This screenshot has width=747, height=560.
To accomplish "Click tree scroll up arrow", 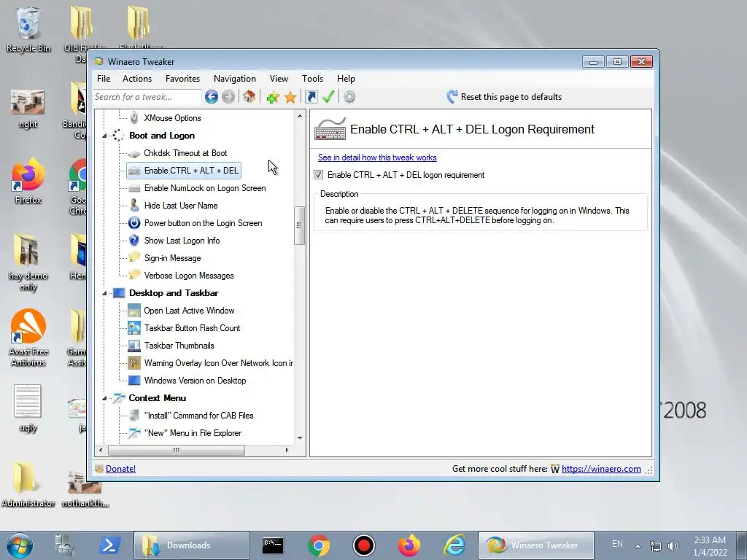I will (x=300, y=116).
